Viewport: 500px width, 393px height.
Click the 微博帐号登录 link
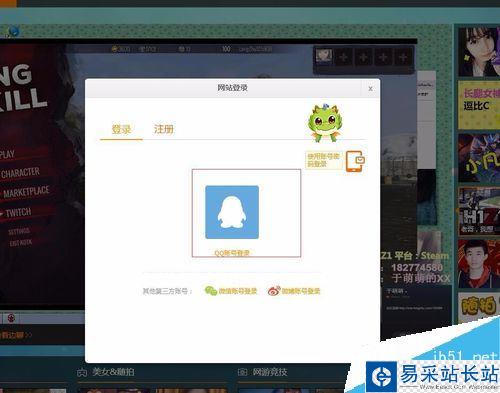pyautogui.click(x=301, y=291)
